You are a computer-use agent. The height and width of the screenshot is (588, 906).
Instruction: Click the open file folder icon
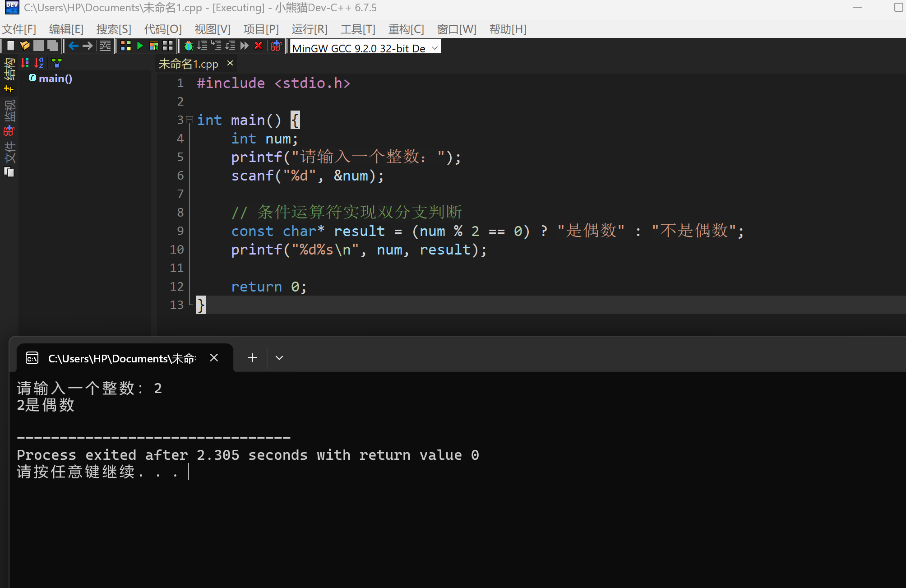(x=25, y=46)
